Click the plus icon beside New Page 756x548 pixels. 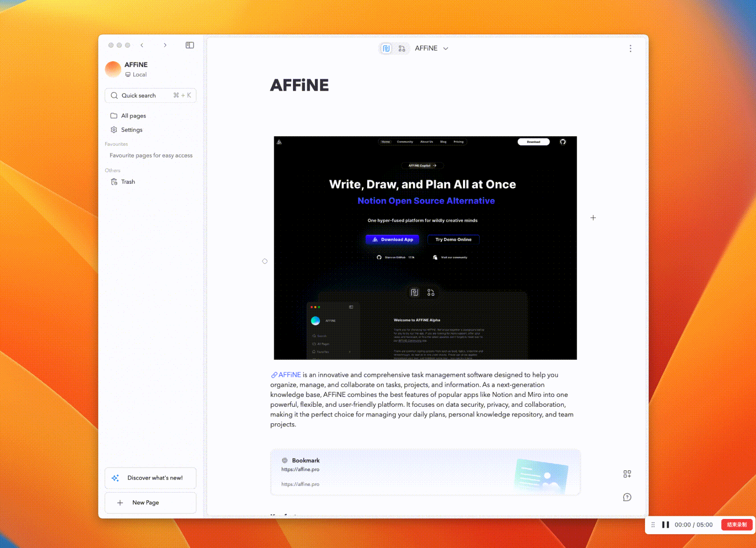[x=120, y=503]
